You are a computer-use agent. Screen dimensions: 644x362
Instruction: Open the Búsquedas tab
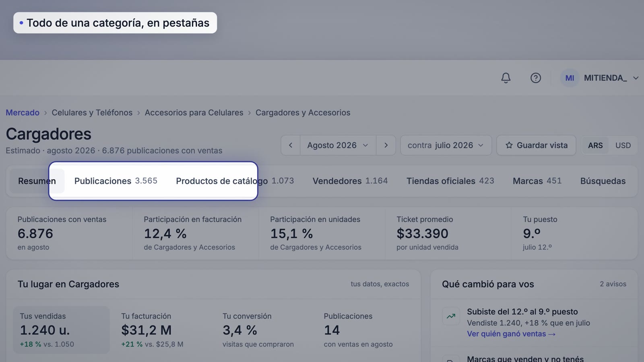click(x=603, y=181)
